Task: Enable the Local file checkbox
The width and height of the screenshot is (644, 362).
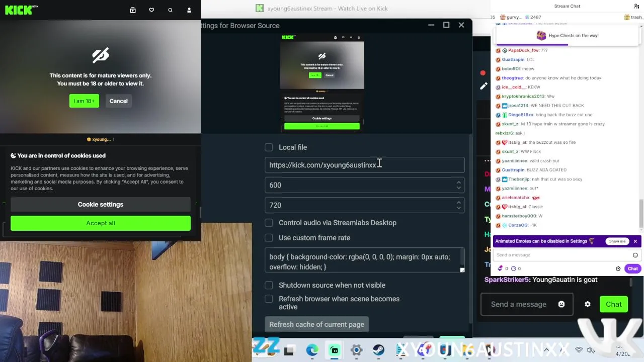Action: [x=269, y=147]
